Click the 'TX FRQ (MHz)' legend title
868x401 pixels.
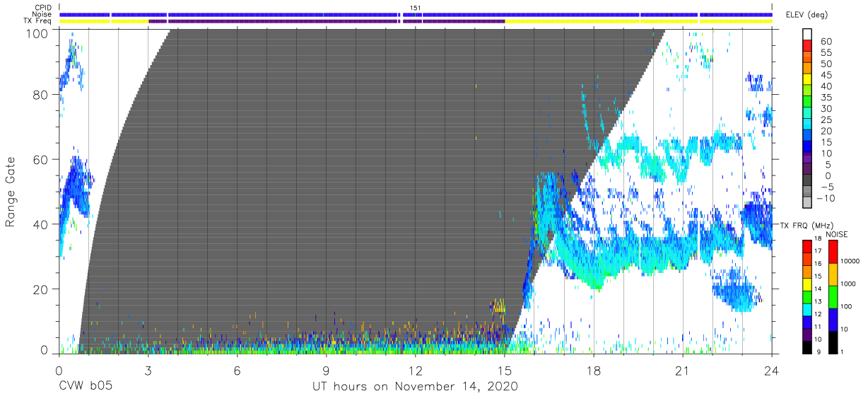807,226
